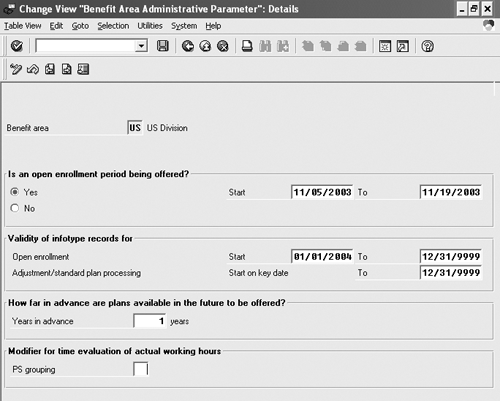
Task: Click the Back arrow icon
Action: [x=188, y=46]
